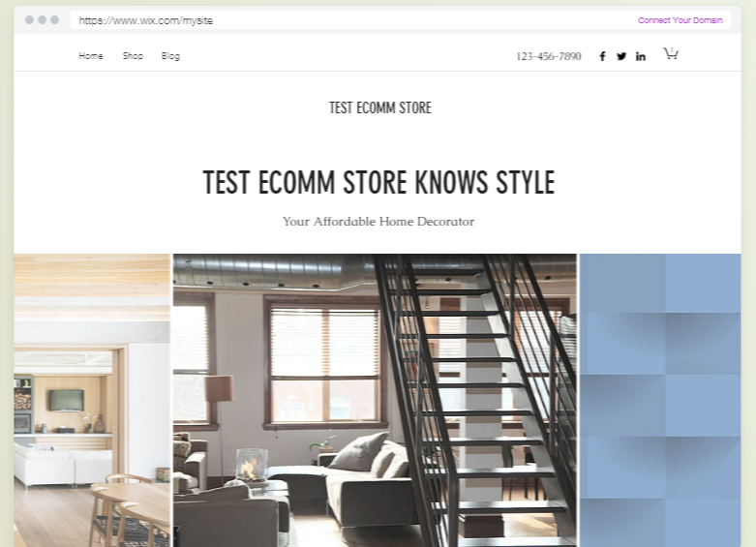Image resolution: width=756 pixels, height=547 pixels.
Task: Open the Facebook social icon
Action: click(602, 56)
